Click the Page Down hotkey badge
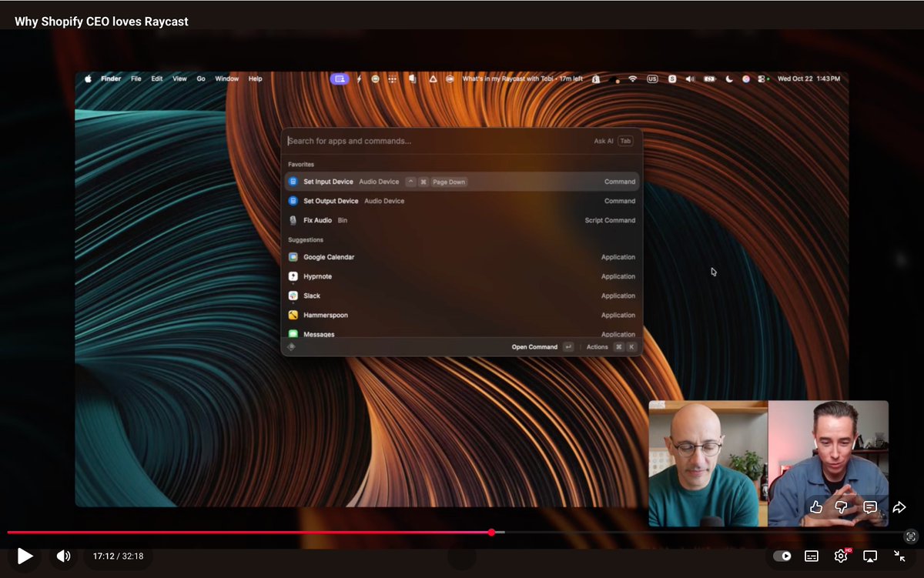924x578 pixels. (x=448, y=182)
